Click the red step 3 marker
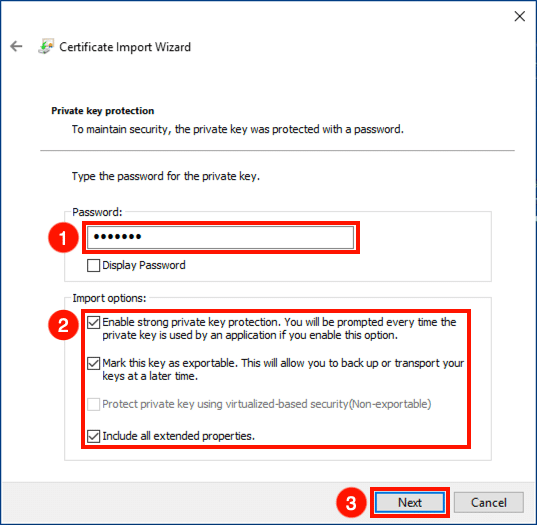Screen dimensions: 537x525 click(x=351, y=503)
